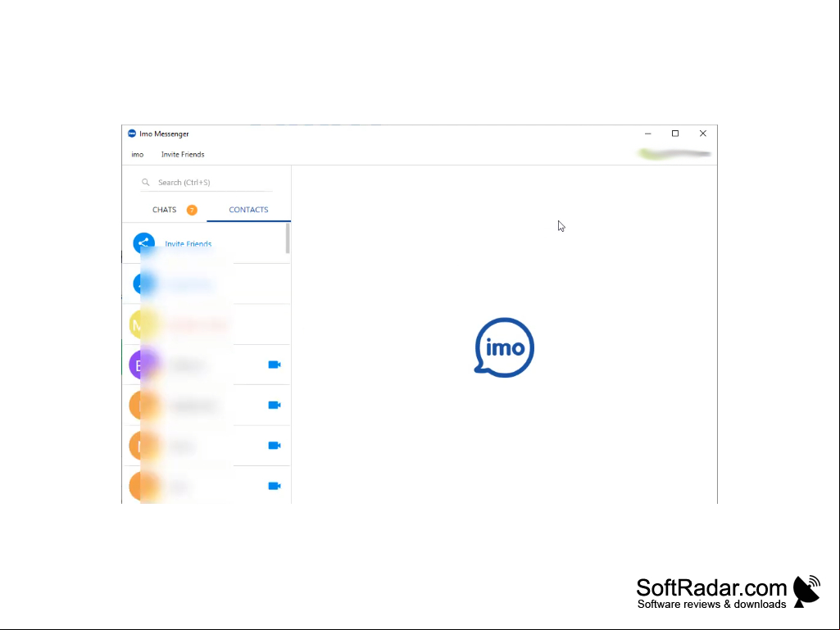Select the CONTACTS tab

coord(248,210)
